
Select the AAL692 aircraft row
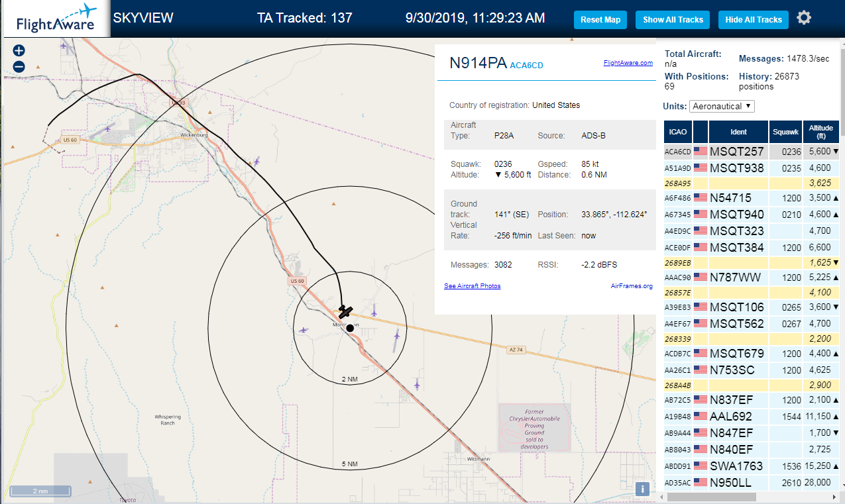coord(752,416)
